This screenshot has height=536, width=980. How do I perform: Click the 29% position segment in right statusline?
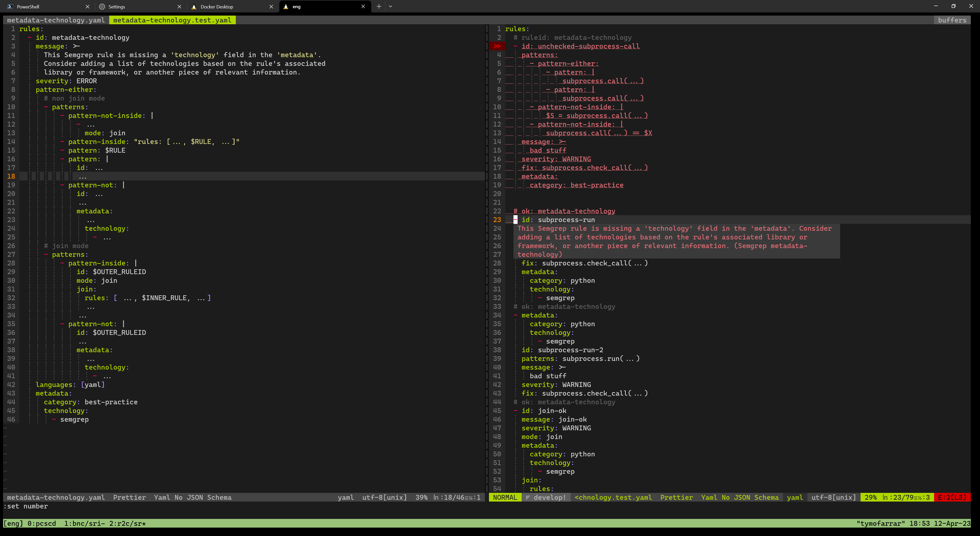(x=871, y=497)
